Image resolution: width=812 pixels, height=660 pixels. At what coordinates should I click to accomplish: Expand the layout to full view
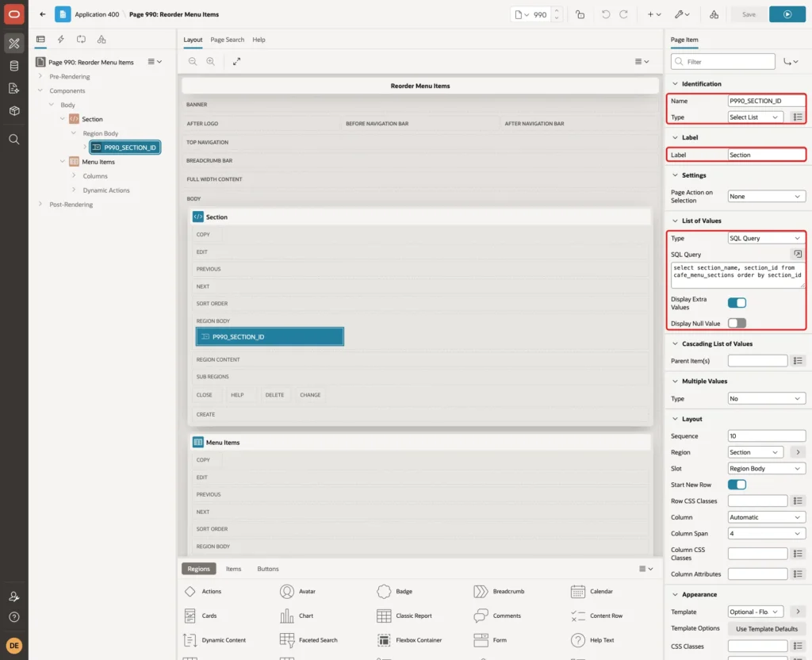236,61
